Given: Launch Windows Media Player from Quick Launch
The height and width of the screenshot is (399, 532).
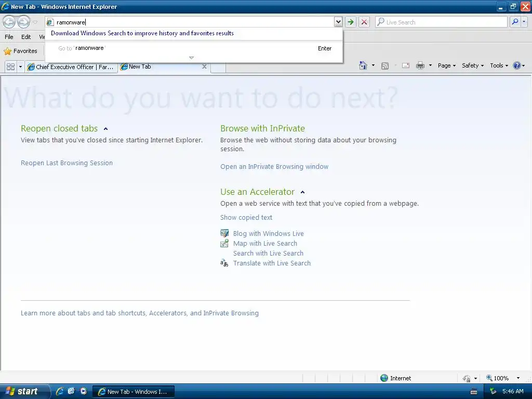Looking at the screenshot, I should point(84,391).
